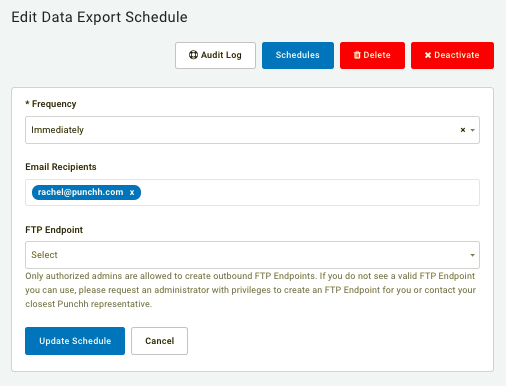506x386 pixels.
Task: Remove rachel@punchh.com recipient tag
Action: point(132,192)
